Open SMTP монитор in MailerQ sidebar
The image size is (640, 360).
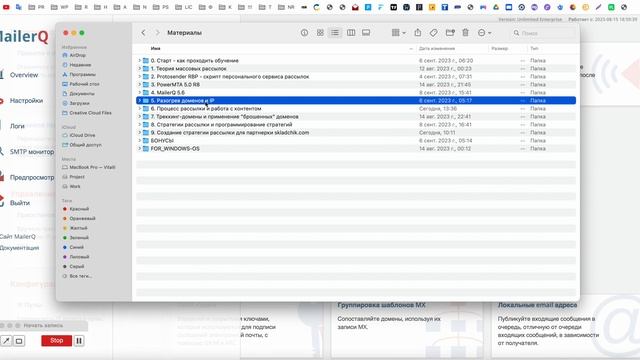32,152
